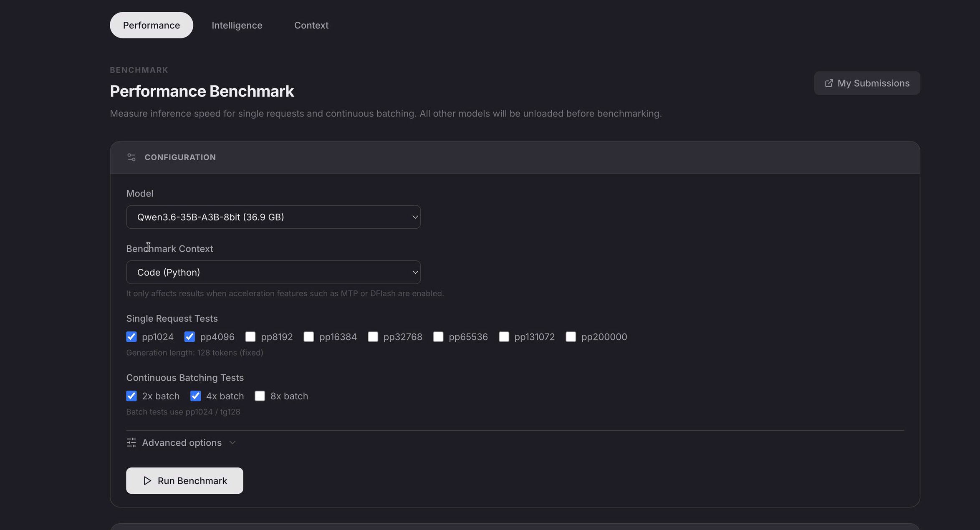Open the Benchmark Context dropdown

pyautogui.click(x=273, y=273)
